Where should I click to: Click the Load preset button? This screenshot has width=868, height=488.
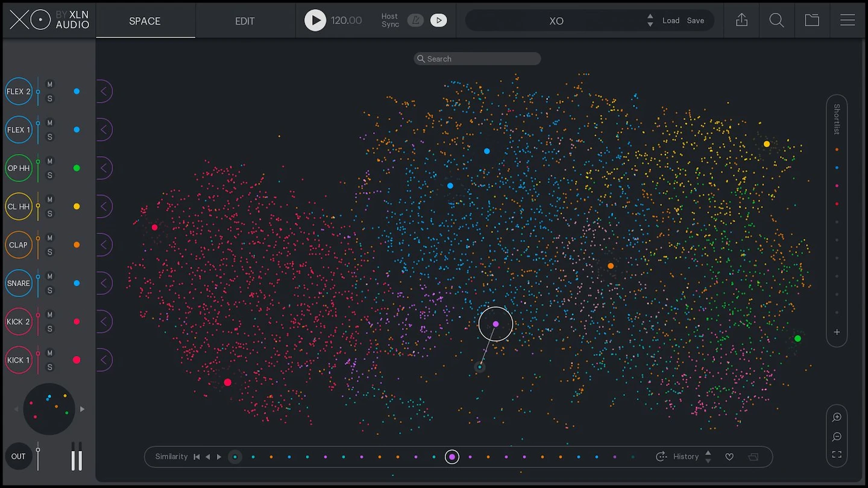pyautogui.click(x=671, y=21)
